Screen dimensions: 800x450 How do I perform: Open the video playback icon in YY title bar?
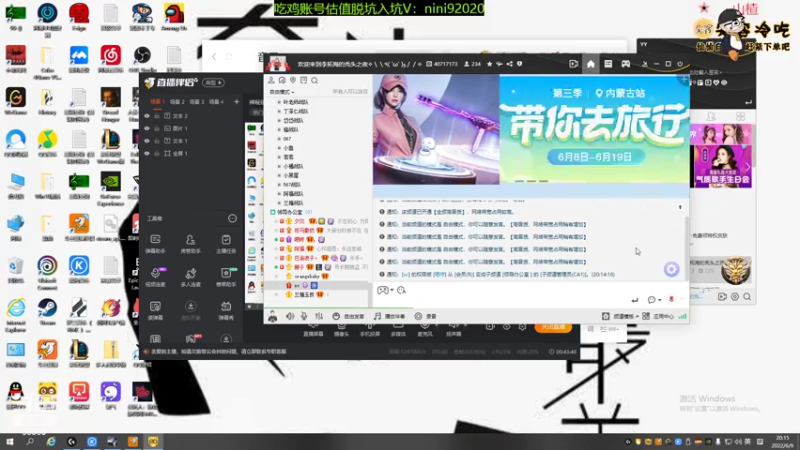(573, 64)
